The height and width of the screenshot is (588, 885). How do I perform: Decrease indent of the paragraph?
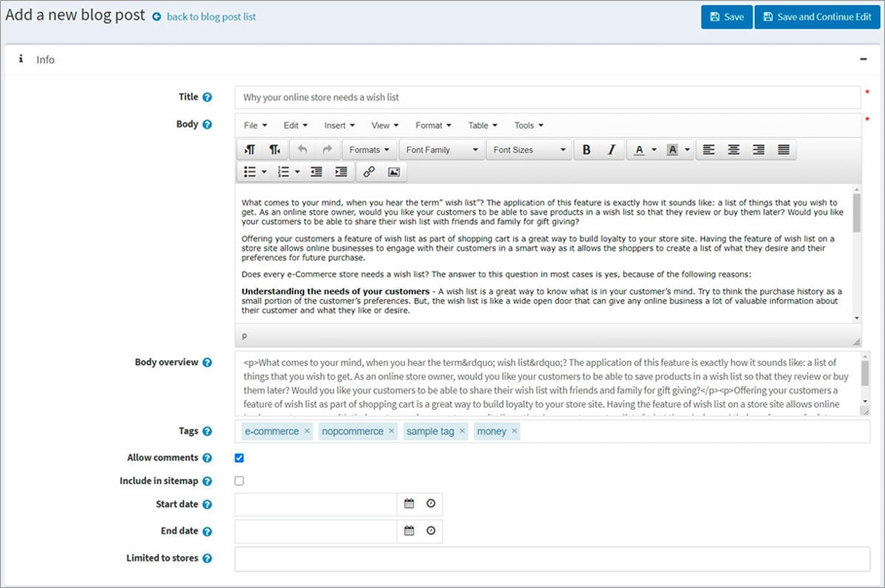click(316, 172)
